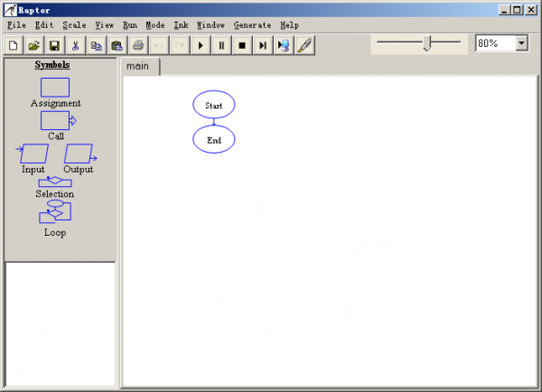
Task: Open the File menu
Action: (x=16, y=25)
